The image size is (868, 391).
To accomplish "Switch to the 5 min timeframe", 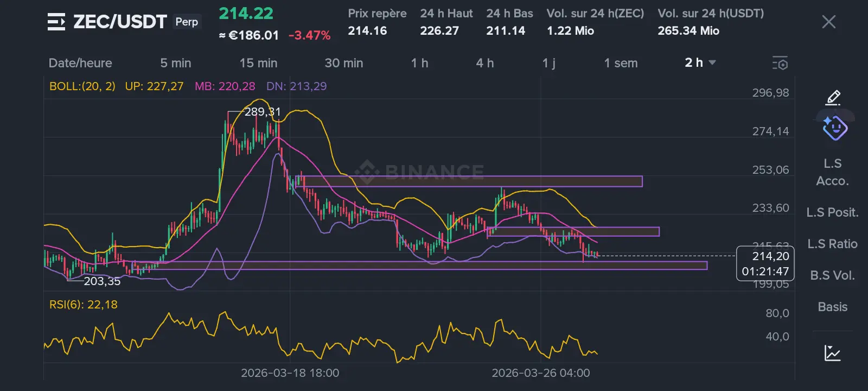I will click(x=175, y=63).
